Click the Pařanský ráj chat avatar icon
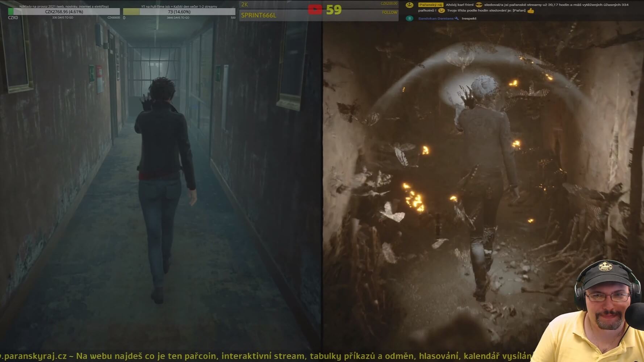 (409, 5)
